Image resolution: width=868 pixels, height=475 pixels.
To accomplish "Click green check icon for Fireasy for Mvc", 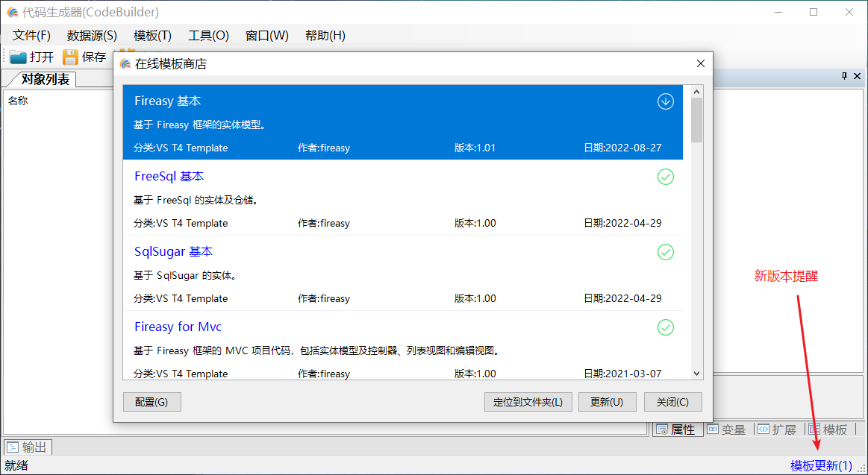I will [666, 327].
